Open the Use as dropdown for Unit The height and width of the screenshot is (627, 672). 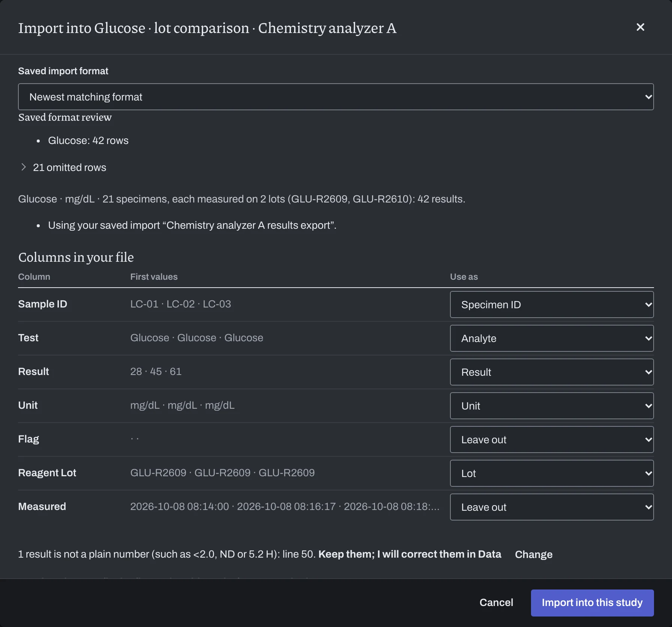pos(552,406)
